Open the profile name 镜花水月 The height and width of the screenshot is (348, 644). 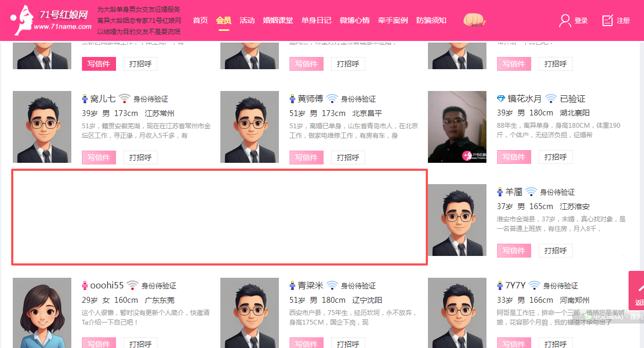[x=525, y=99]
